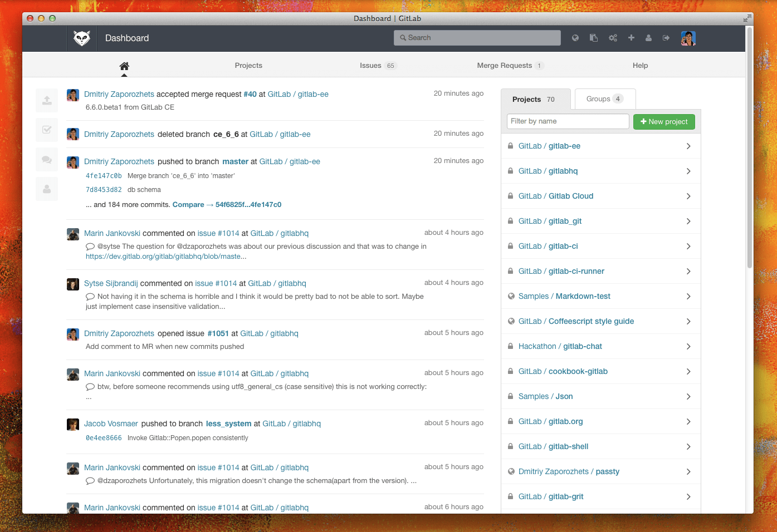Screen dimensions: 777x532
Task: Open the GitLab snippets icon in top bar
Action: point(594,38)
